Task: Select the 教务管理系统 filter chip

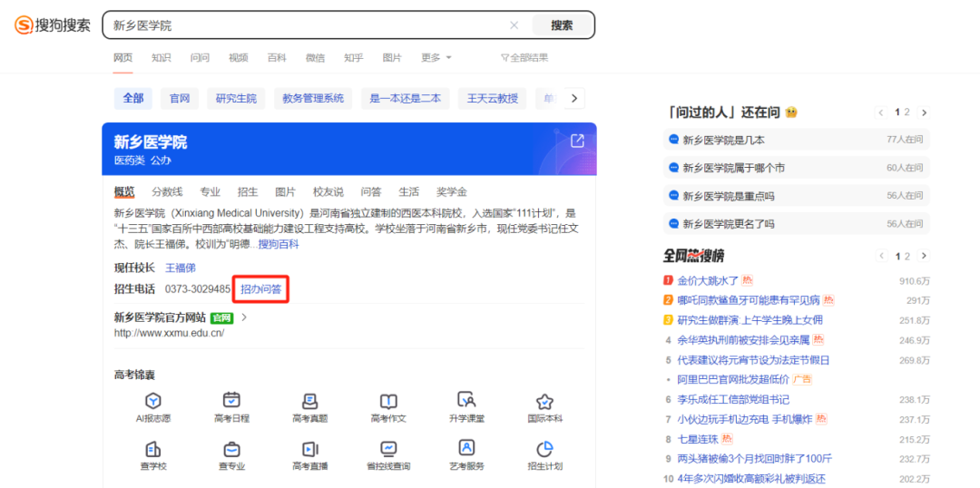Action: click(313, 98)
